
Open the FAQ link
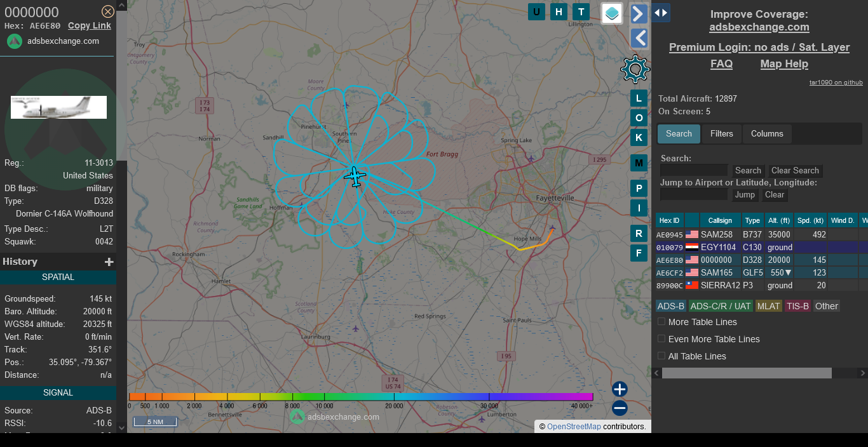point(721,64)
